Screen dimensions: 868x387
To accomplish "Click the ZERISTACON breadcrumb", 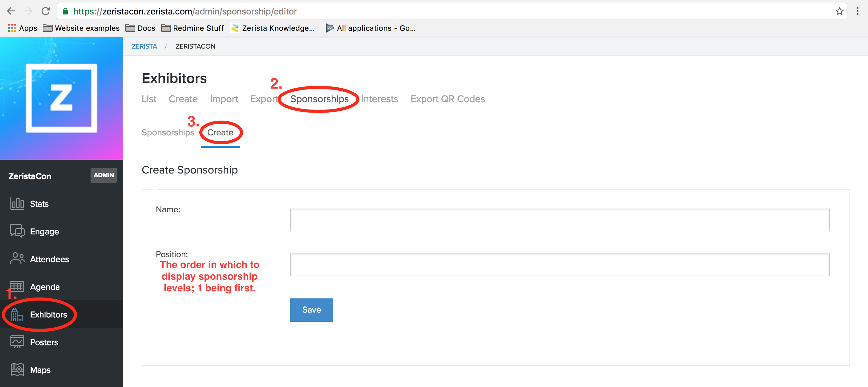I will 195,46.
